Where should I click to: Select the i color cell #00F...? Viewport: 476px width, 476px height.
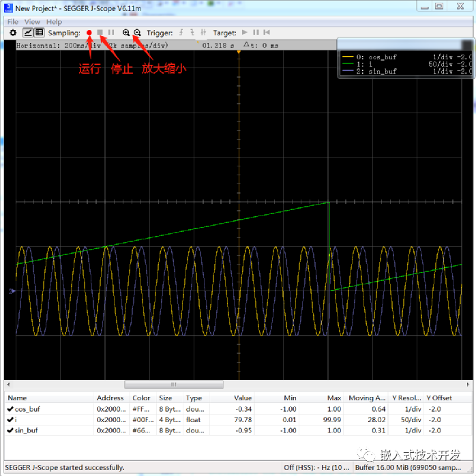pos(143,419)
